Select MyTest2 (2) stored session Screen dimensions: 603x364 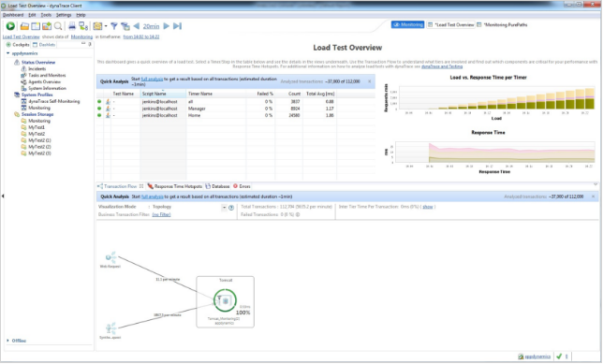(x=39, y=147)
